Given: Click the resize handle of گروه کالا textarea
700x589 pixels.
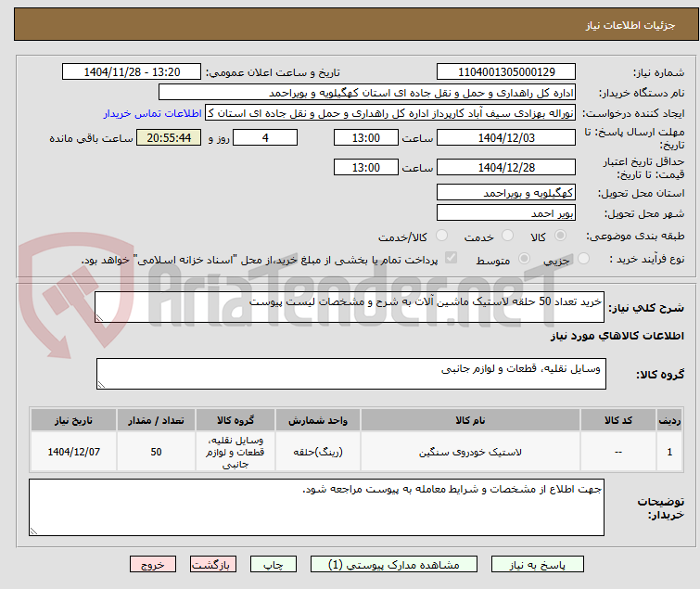Looking at the screenshot, I should pyautogui.click(x=101, y=385).
